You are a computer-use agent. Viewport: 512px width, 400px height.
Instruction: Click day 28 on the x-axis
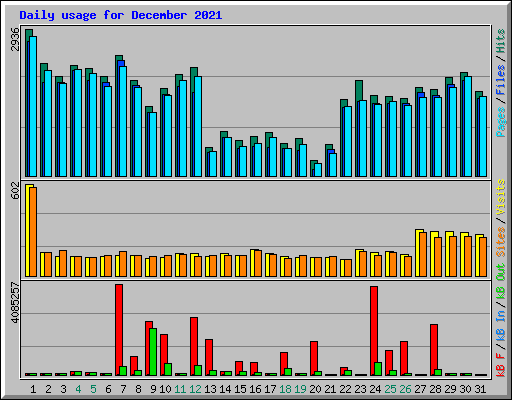click(436, 389)
